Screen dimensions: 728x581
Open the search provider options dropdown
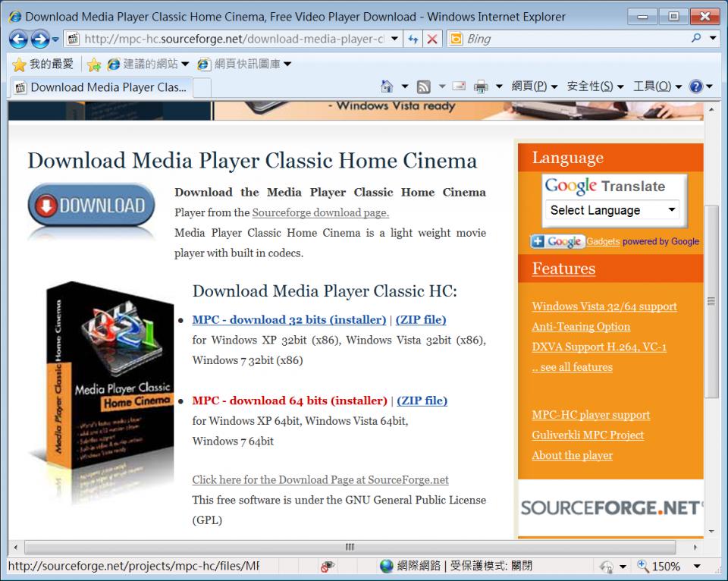point(713,38)
